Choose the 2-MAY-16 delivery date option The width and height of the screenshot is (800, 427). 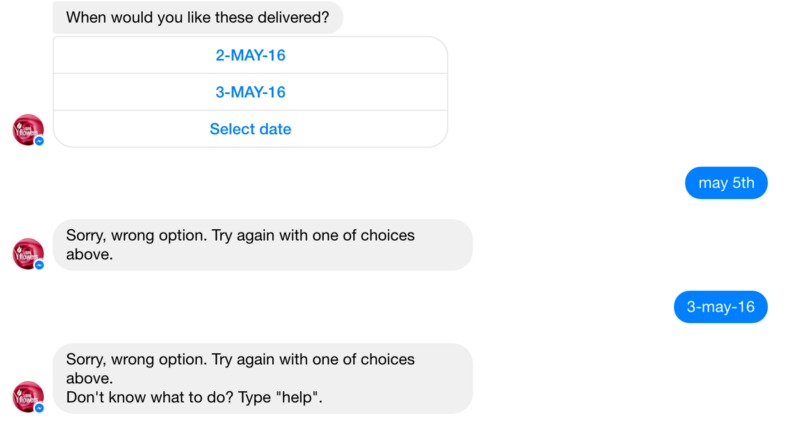(250, 55)
